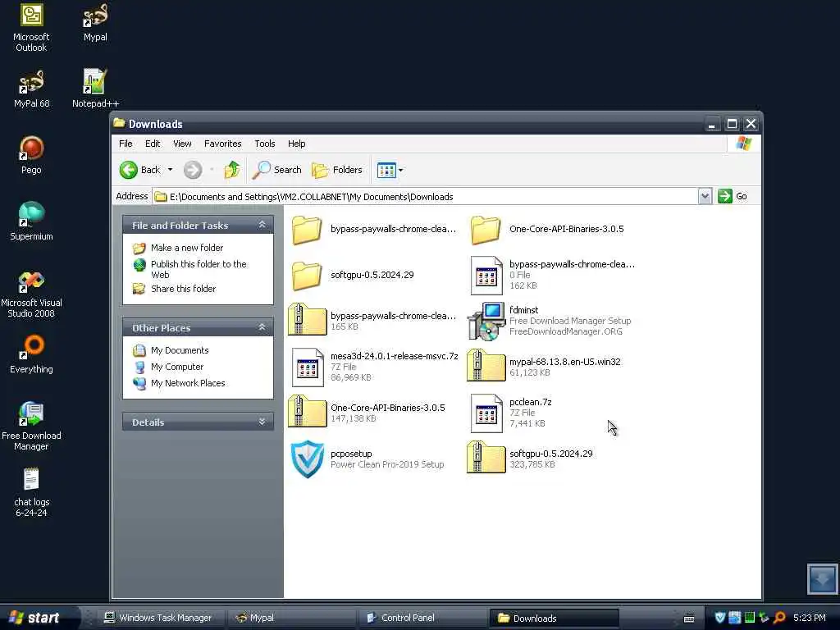This screenshot has height=630, width=840.
Task: Open the View menu
Action: 182,144
